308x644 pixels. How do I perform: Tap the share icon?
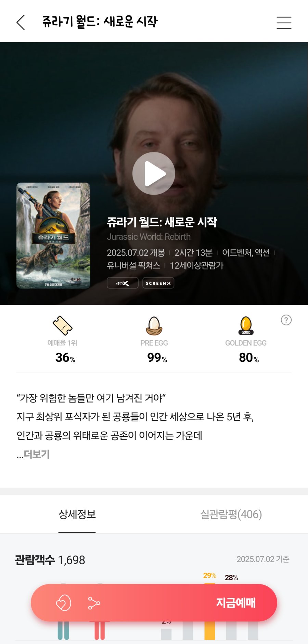click(x=94, y=603)
